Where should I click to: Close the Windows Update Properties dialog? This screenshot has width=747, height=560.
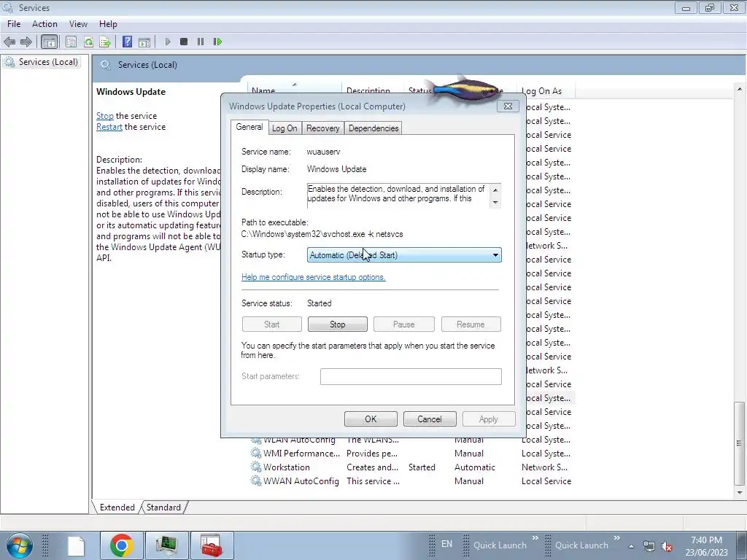point(508,106)
